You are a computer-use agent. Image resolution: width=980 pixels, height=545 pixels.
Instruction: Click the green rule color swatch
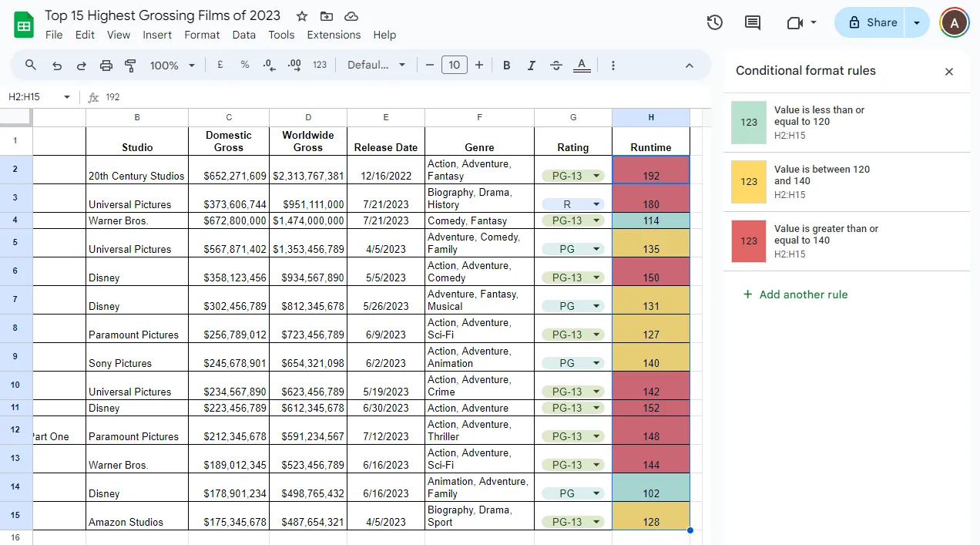[x=749, y=123]
